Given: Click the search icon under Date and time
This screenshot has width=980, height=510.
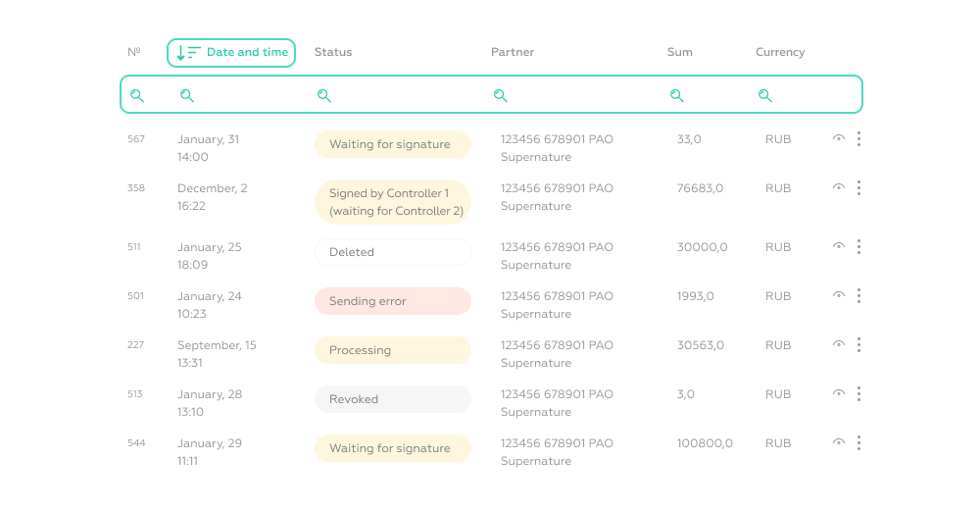Looking at the screenshot, I should (x=187, y=95).
